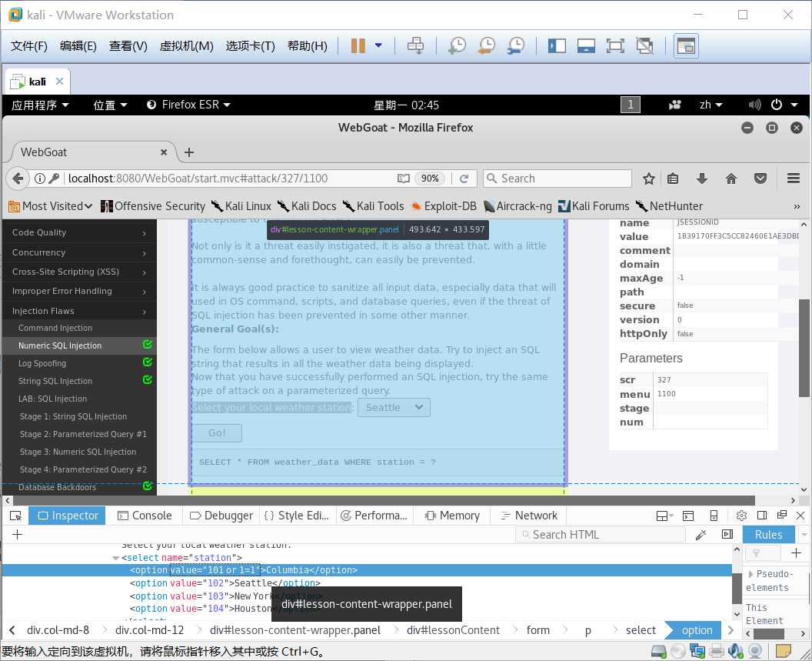Open VMware 虚拟机(M) menu
Viewport: 812px width, 661px height.
186,46
